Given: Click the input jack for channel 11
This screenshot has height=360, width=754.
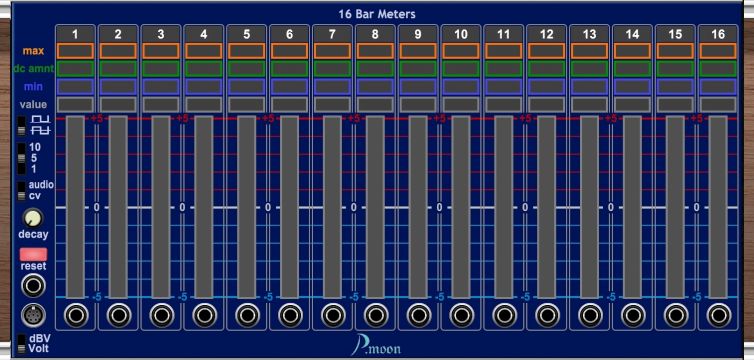Looking at the screenshot, I should (504, 316).
